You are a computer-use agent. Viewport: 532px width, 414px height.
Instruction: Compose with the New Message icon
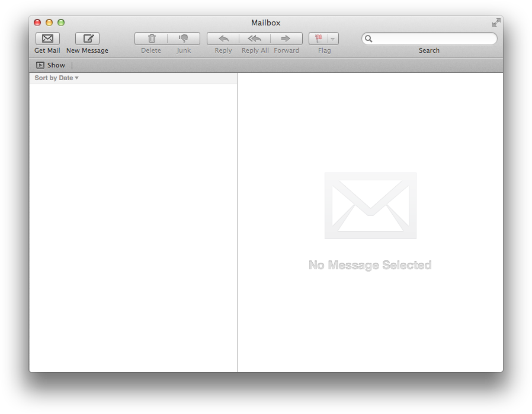(87, 39)
